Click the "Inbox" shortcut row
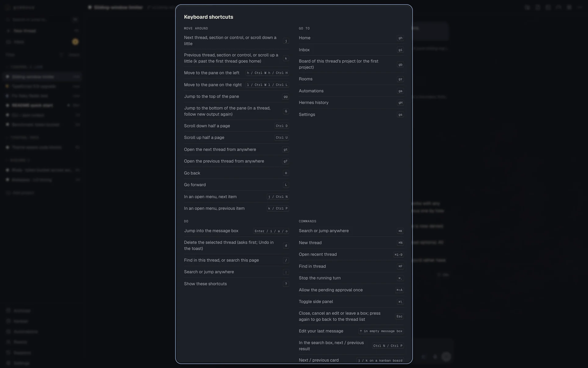588x368 pixels. coord(351,50)
